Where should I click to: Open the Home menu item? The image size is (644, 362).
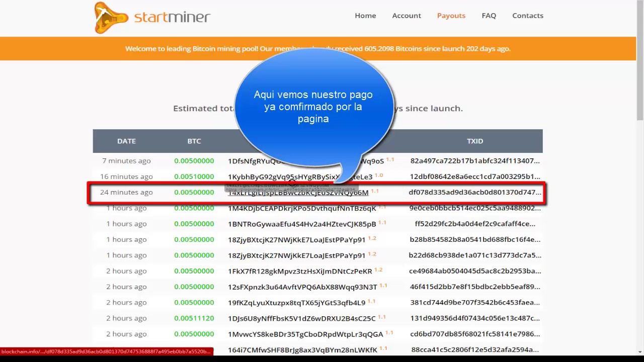365,16
